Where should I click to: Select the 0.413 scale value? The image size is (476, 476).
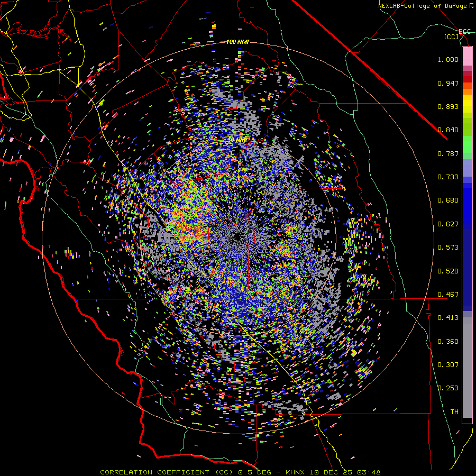(x=448, y=318)
